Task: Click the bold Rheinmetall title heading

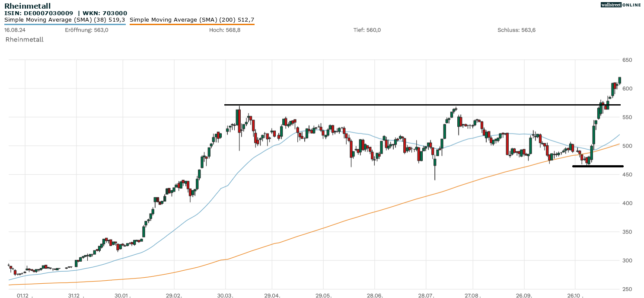Action: click(x=28, y=6)
